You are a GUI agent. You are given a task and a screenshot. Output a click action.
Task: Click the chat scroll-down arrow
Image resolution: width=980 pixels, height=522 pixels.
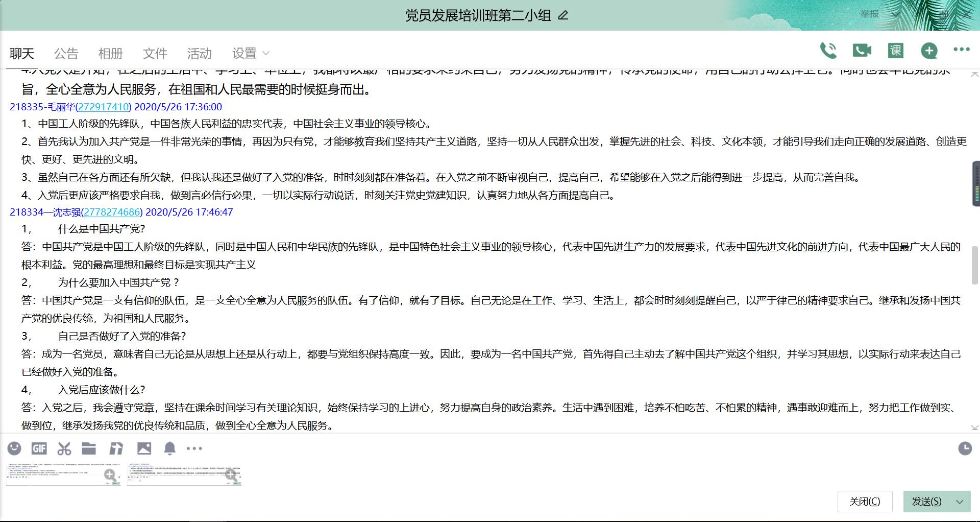pos(974,428)
